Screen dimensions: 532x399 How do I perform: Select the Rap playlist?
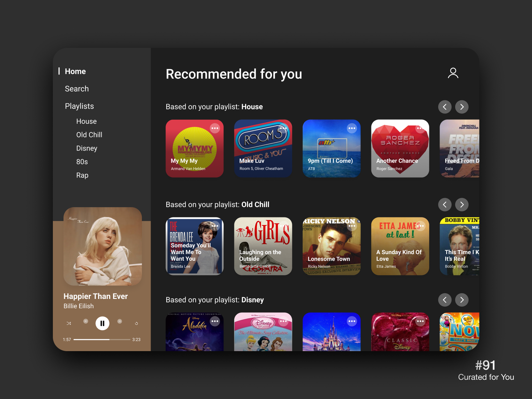pyautogui.click(x=82, y=175)
